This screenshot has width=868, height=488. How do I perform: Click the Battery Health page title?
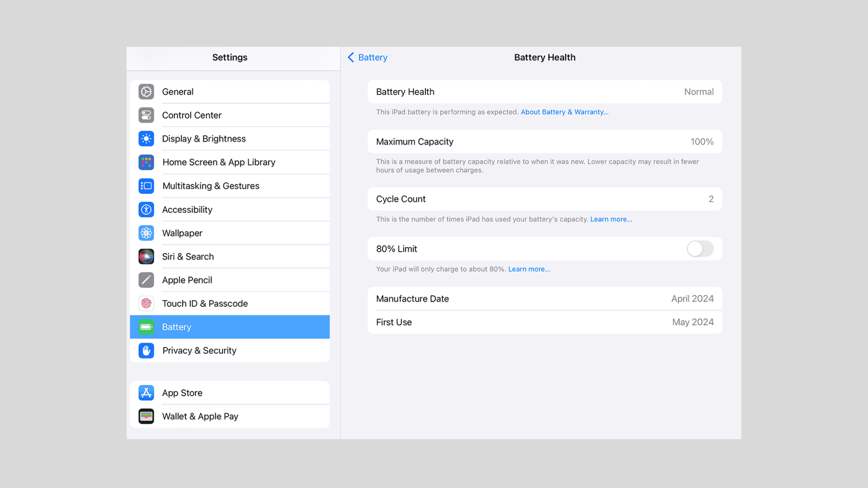click(x=545, y=57)
